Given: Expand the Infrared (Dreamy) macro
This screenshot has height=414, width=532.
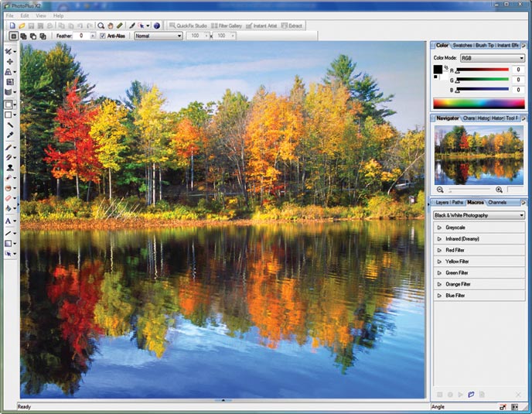Looking at the screenshot, I should click(439, 239).
